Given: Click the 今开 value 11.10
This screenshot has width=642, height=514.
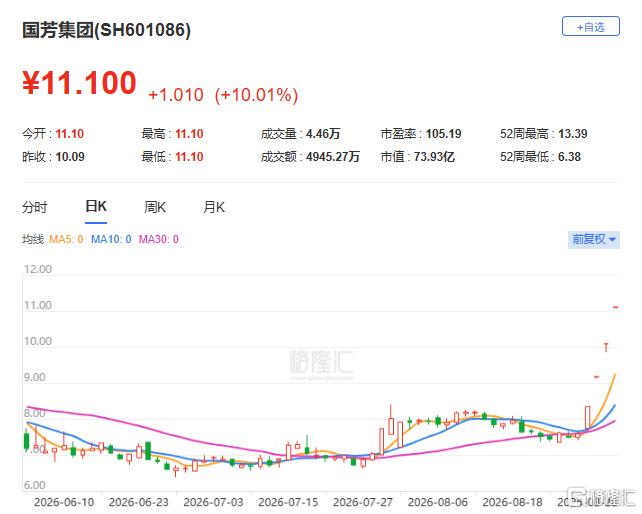Looking at the screenshot, I should 70,134.
